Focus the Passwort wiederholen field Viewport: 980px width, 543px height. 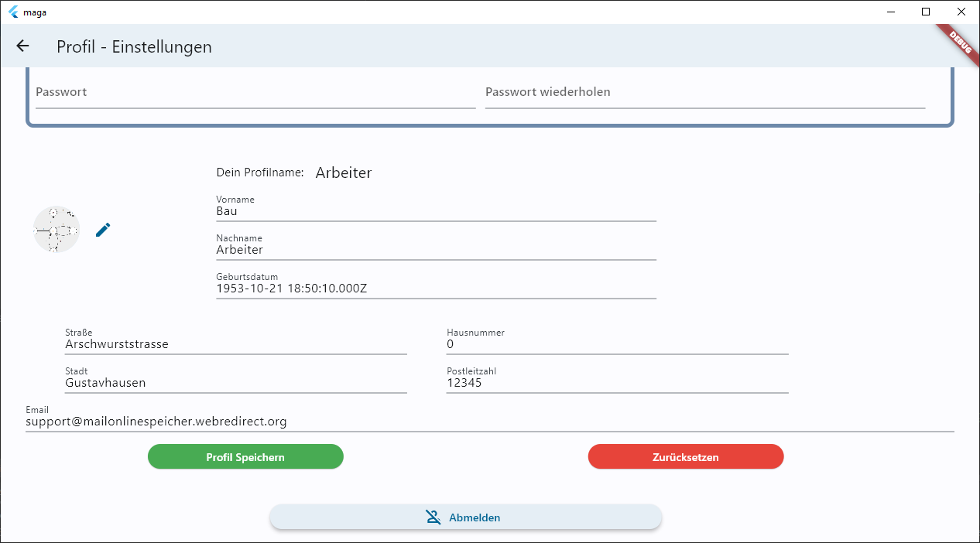[x=705, y=93]
